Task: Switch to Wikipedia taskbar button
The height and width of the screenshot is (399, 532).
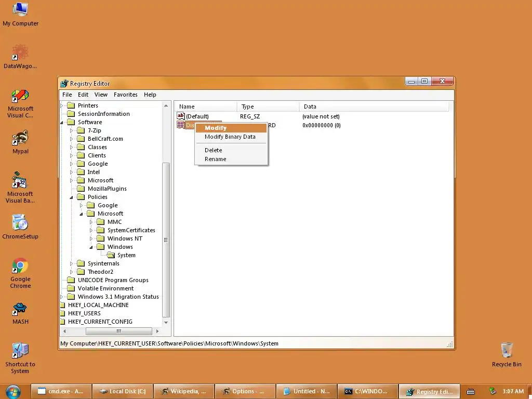Action: tap(184, 392)
